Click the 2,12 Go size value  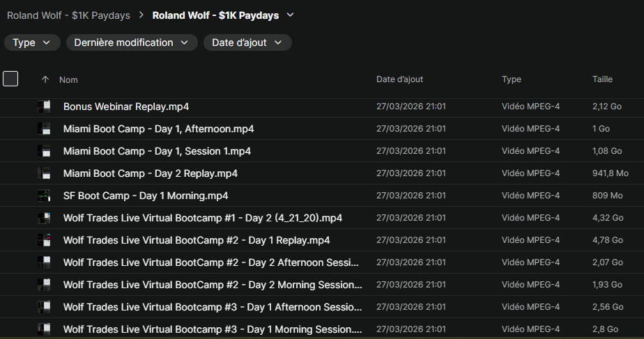[606, 107]
